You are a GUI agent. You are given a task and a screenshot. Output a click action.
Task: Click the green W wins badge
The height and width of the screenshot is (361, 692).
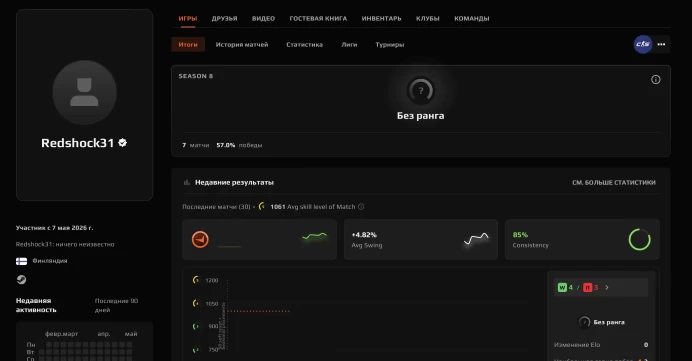tap(562, 287)
